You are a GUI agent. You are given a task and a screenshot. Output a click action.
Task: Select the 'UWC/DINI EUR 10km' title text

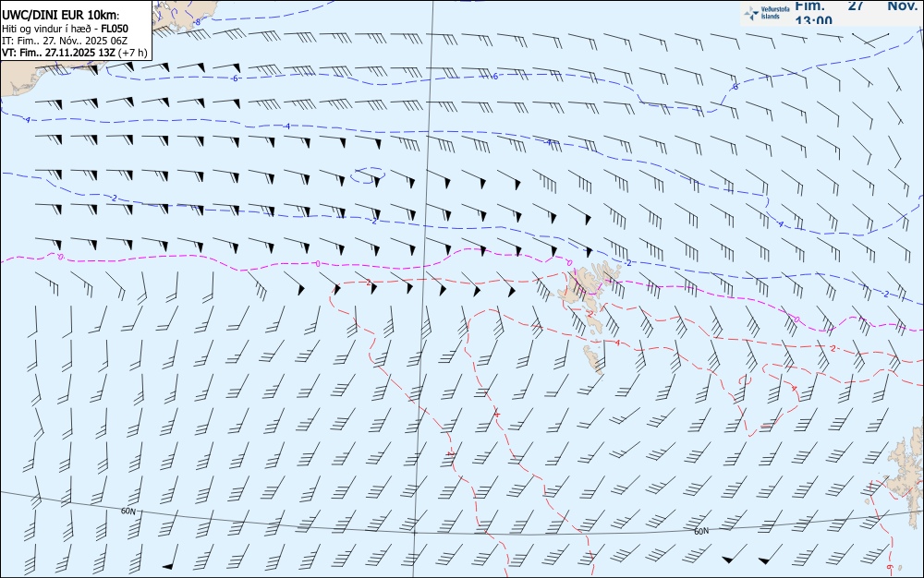pyautogui.click(x=60, y=16)
